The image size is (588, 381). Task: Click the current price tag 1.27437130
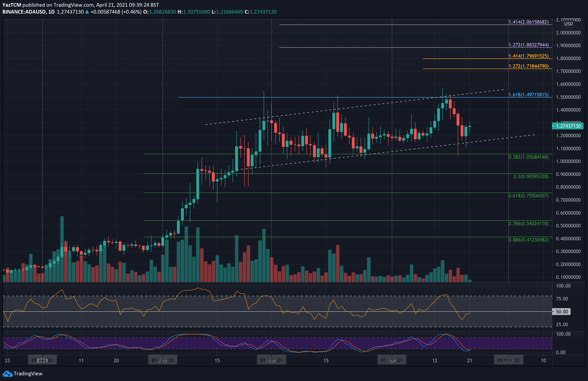(x=568, y=126)
